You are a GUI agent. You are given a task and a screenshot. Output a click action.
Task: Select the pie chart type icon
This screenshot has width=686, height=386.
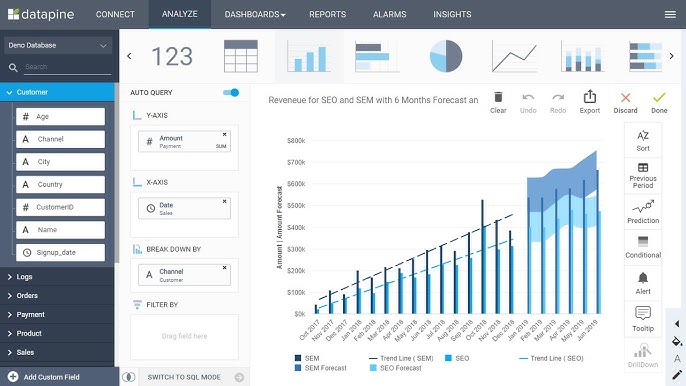click(x=446, y=56)
